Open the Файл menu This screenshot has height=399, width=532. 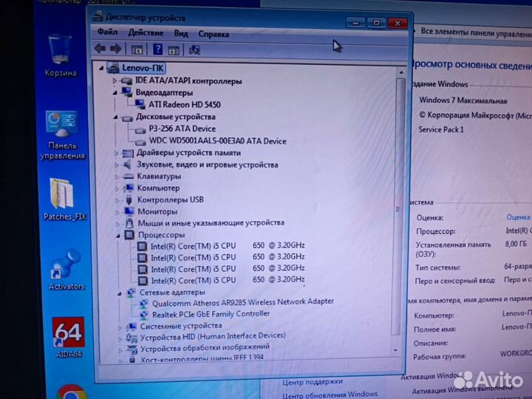[x=107, y=32]
